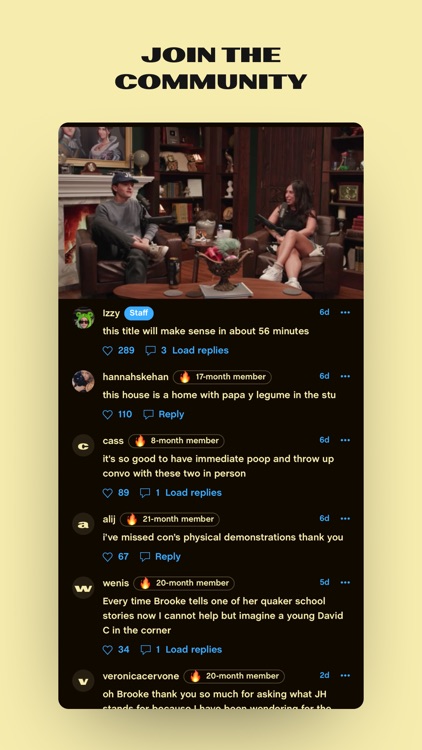Viewport: 422px width, 750px height.
Task: Open the three-dot menu on Izzy's comment
Action: [x=345, y=312]
